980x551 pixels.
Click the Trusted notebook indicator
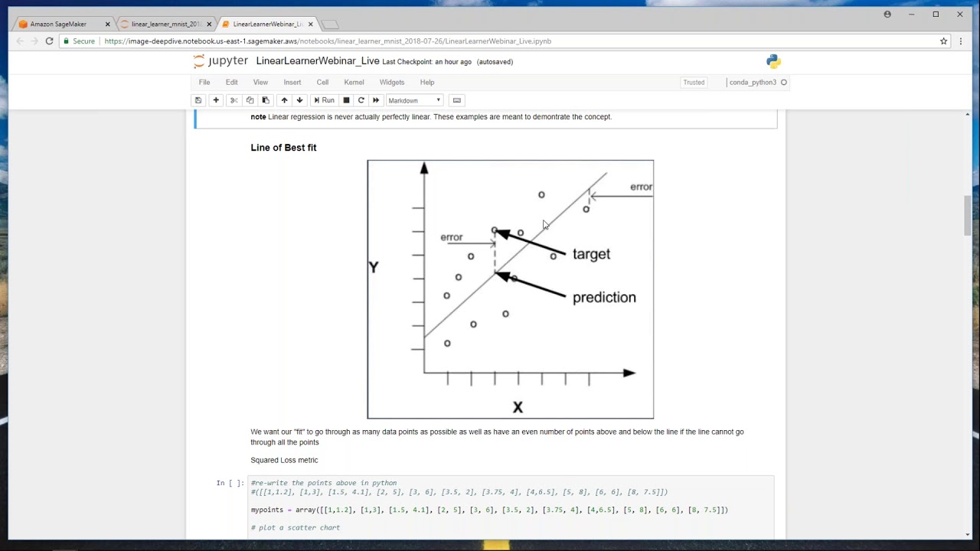694,83
